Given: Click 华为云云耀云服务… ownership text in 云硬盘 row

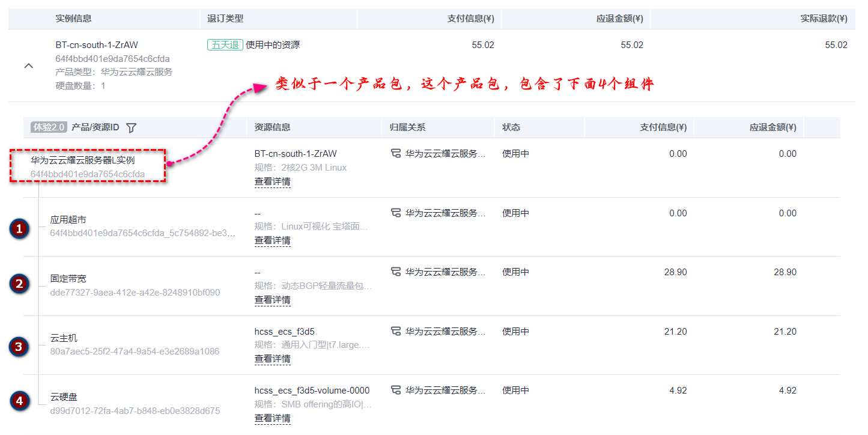Looking at the screenshot, I should pyautogui.click(x=446, y=391).
